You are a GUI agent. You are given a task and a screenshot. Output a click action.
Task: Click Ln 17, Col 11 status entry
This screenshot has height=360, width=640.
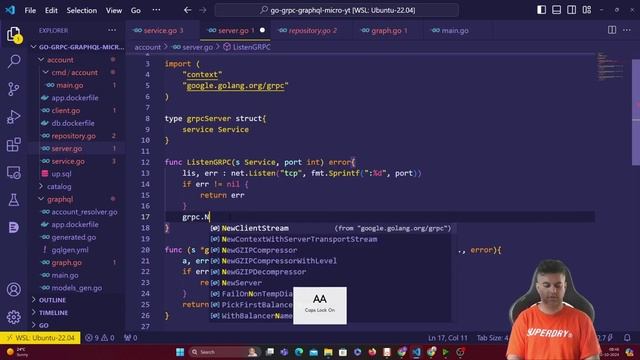click(x=447, y=338)
